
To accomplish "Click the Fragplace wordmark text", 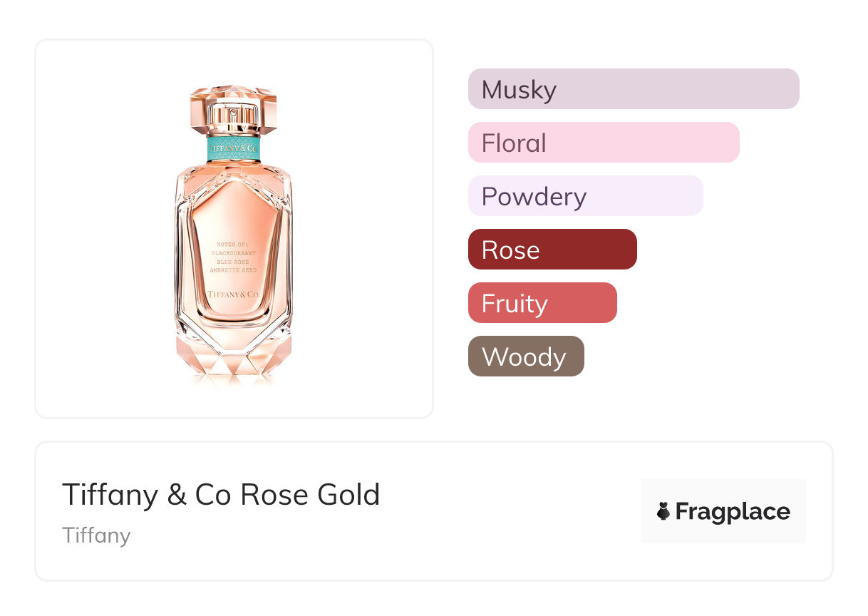I will click(x=733, y=511).
